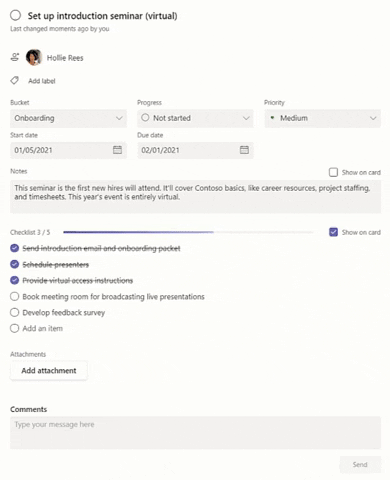
Task: Check off 'Develop feedback survey' item
Action: [14, 313]
